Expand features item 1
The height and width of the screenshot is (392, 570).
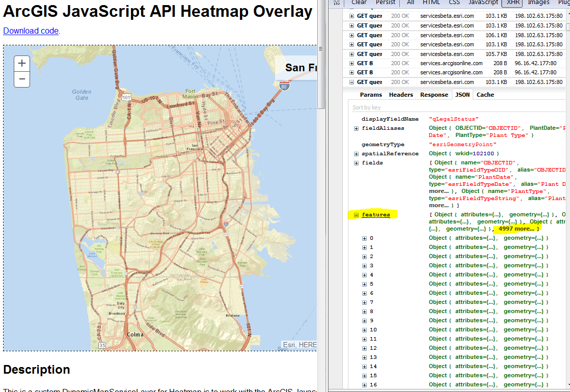click(x=364, y=247)
